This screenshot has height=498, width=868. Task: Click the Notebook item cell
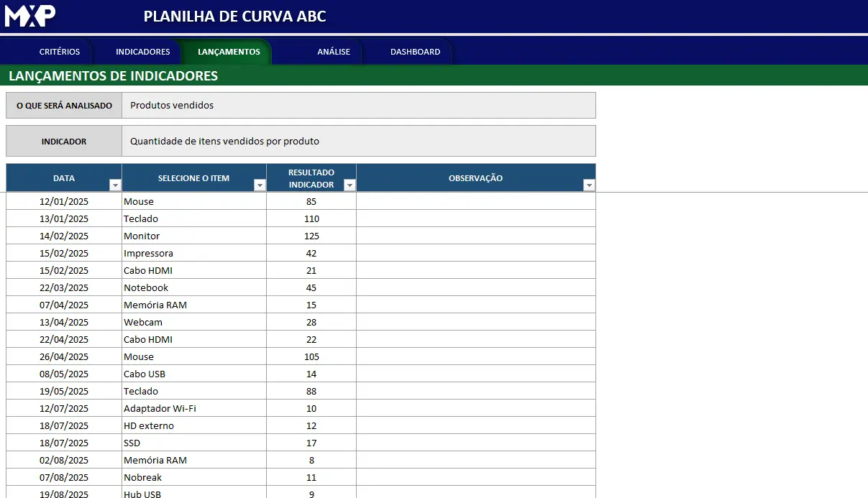tap(193, 287)
